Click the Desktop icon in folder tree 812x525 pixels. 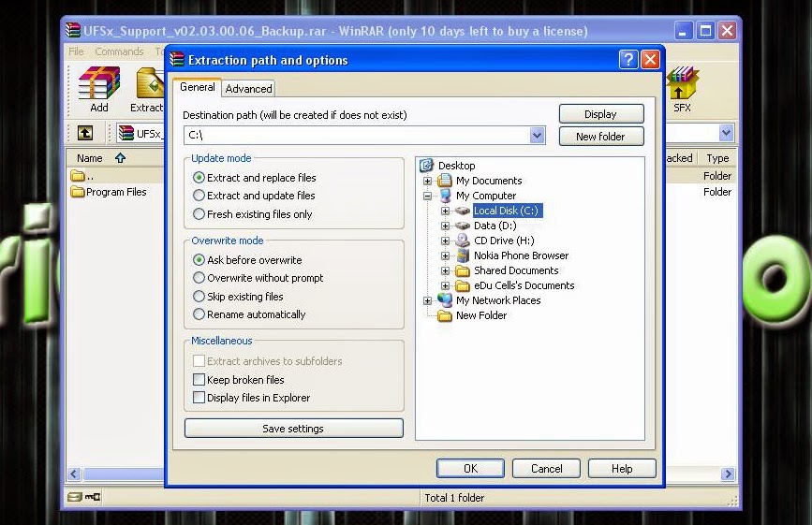point(426,166)
